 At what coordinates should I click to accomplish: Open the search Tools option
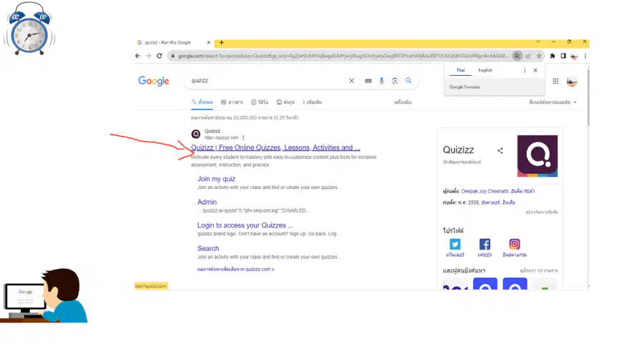402,102
